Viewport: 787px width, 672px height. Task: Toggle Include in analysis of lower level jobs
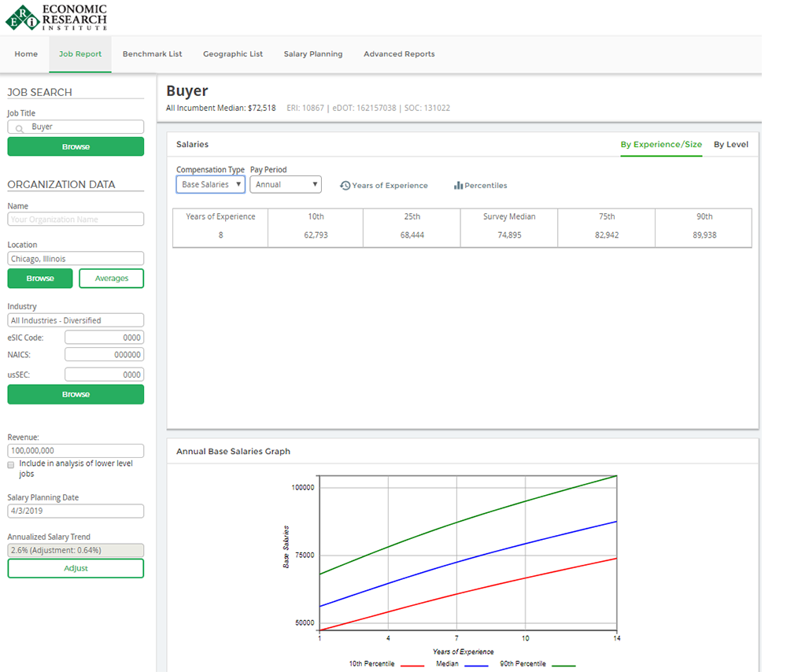pyautogui.click(x=11, y=465)
